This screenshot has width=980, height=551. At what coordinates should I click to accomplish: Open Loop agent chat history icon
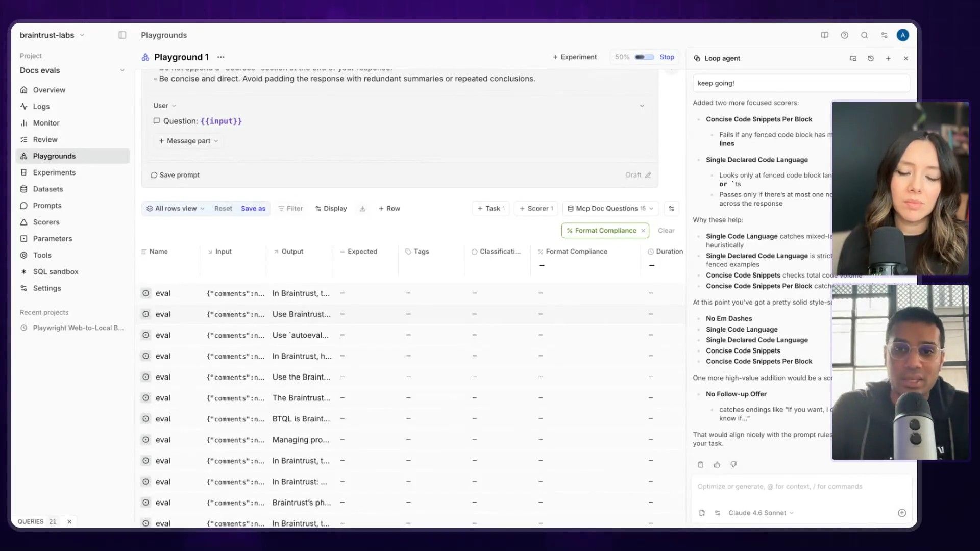(x=871, y=58)
